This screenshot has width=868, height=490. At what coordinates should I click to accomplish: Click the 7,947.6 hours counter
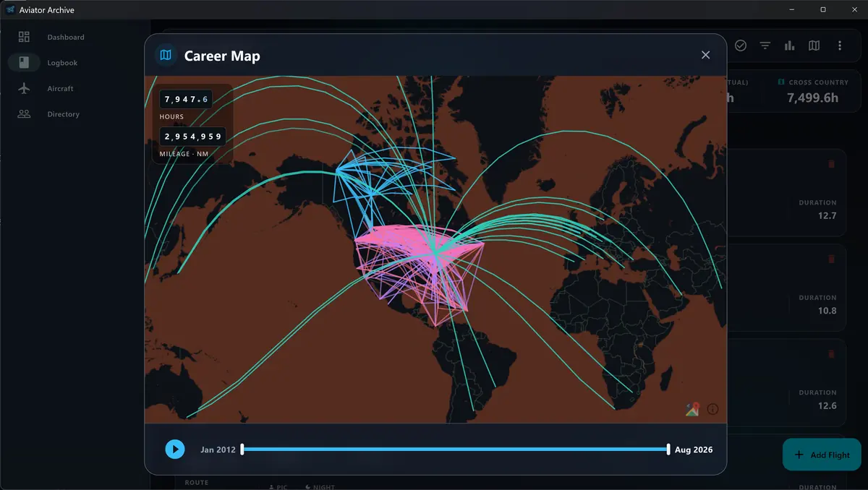point(186,99)
